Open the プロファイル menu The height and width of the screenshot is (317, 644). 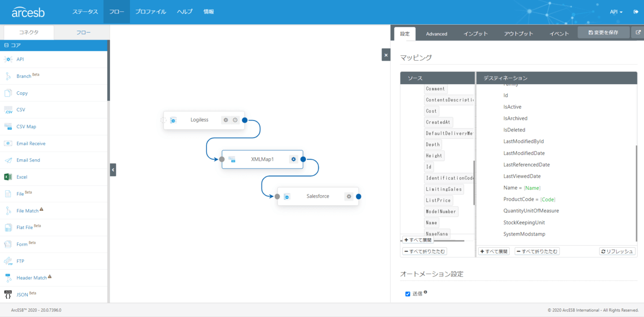coord(151,12)
